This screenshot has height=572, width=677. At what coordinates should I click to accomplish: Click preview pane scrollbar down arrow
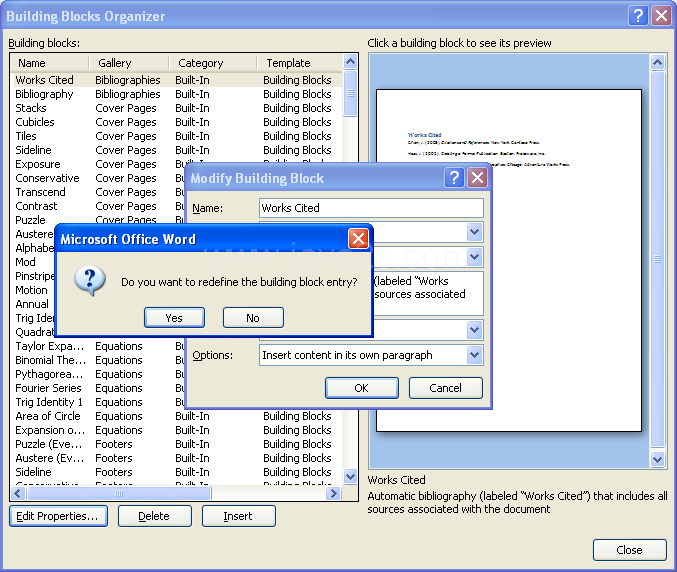(x=657, y=459)
